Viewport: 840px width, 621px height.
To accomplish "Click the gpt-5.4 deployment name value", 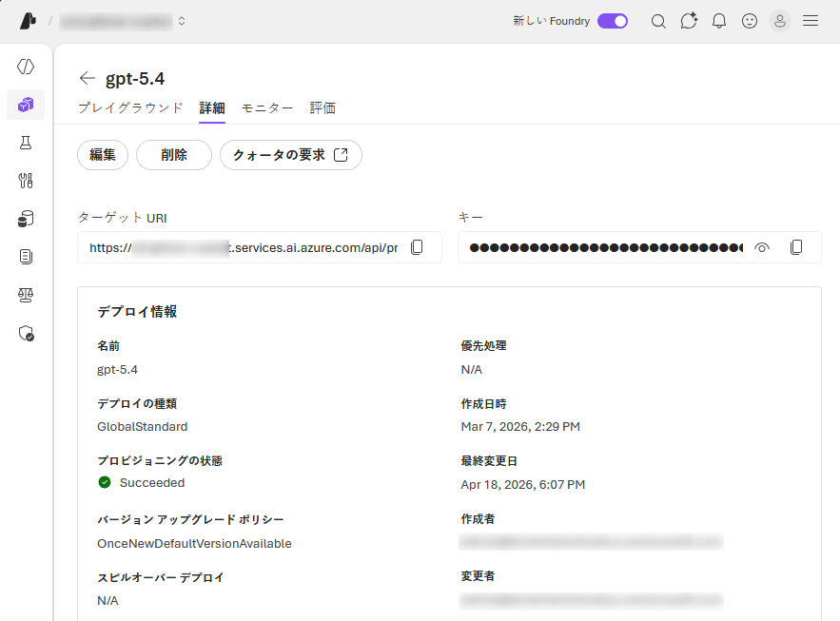I will (117, 370).
